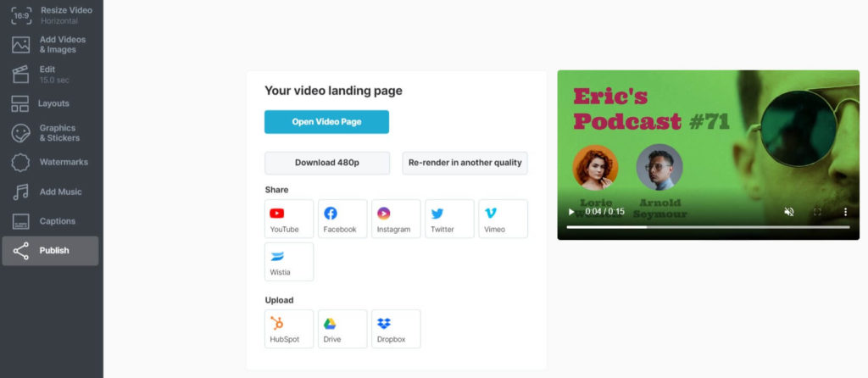Share the video to Twitter
Viewport: 868px width, 378px height.
point(449,219)
